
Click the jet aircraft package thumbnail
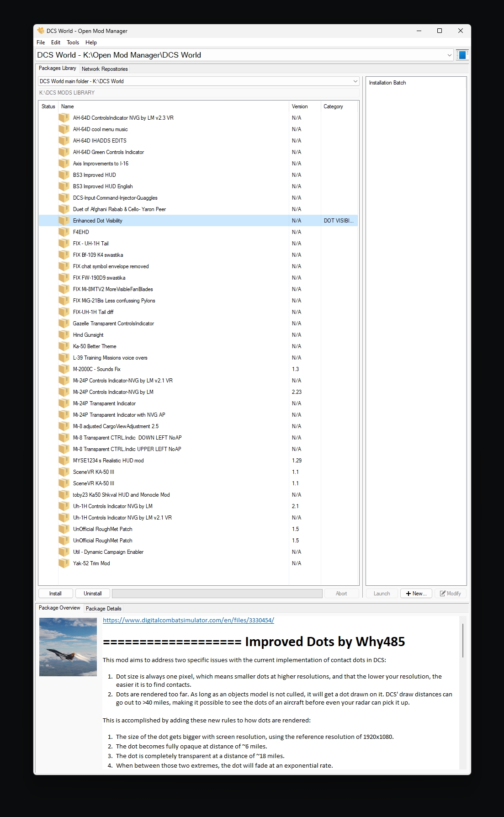tap(68, 647)
